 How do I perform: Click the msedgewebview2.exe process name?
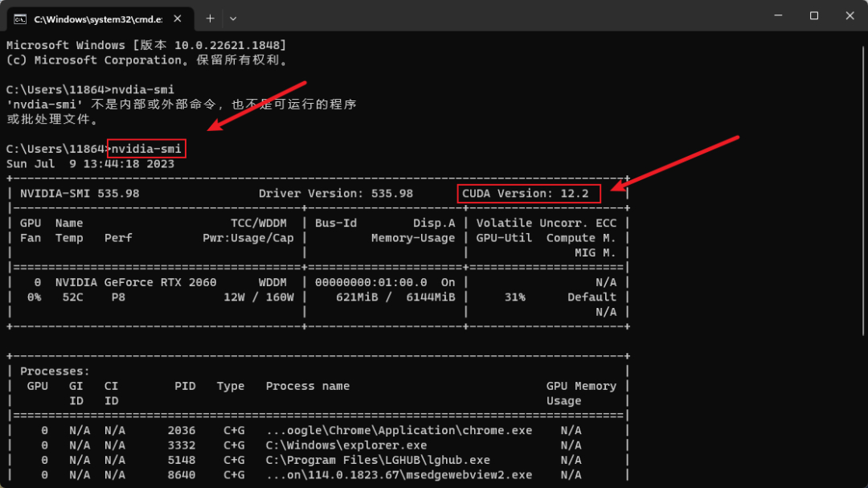coord(399,474)
